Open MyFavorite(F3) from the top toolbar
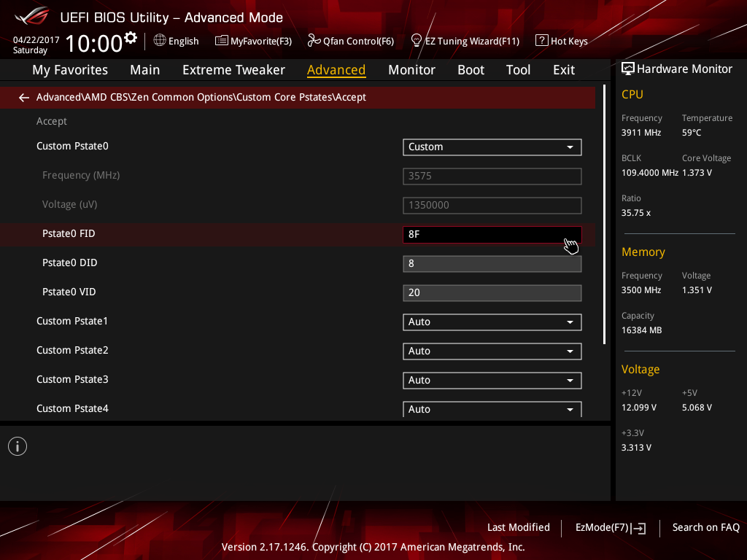 (x=253, y=41)
